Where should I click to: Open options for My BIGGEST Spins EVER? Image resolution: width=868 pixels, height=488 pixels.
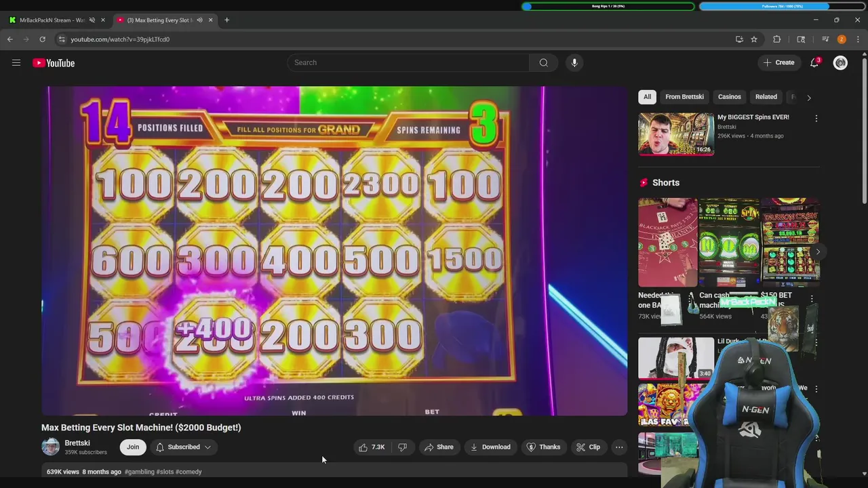[x=816, y=118]
